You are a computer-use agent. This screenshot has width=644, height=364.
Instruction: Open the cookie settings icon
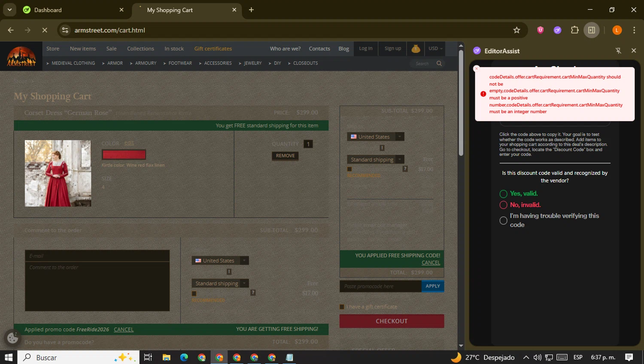click(x=13, y=338)
